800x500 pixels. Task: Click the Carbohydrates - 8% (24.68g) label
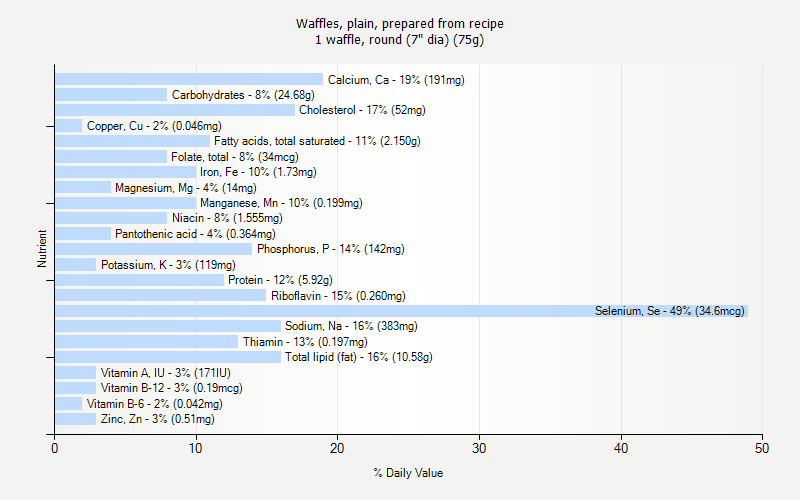click(243, 95)
